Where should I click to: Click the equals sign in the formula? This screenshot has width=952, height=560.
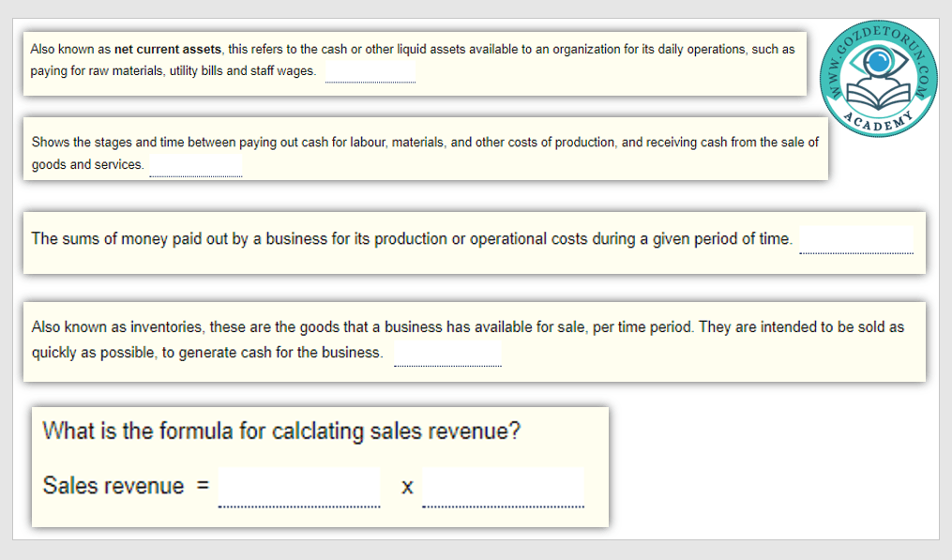(x=202, y=487)
